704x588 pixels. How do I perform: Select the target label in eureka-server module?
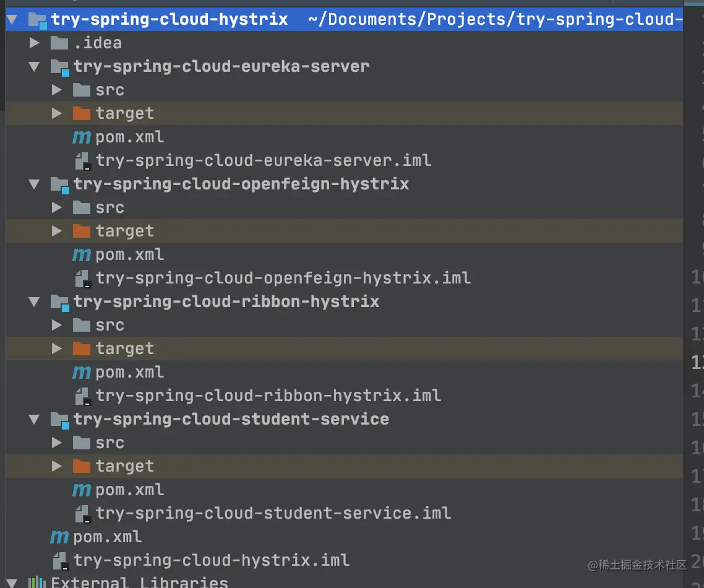pos(125,114)
